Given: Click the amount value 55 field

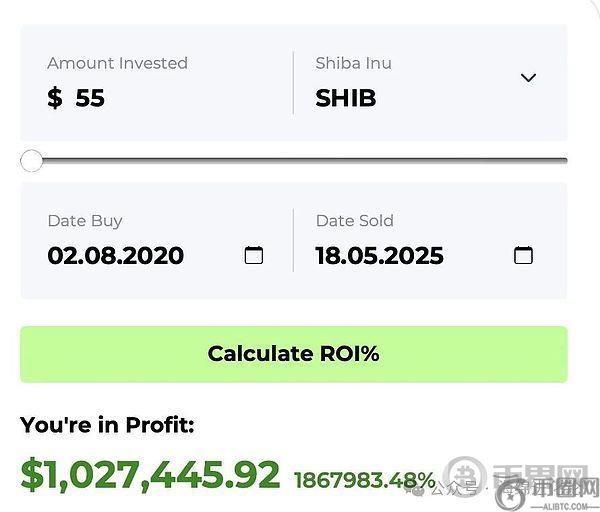Looking at the screenshot, I should [90, 98].
